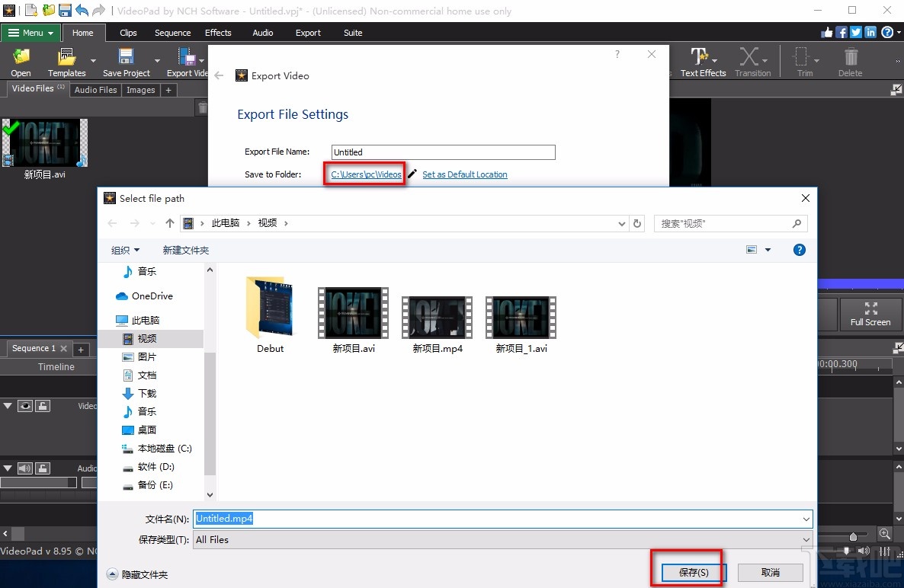This screenshot has height=588, width=904.
Task: Click the Trim tool icon
Action: point(801,56)
